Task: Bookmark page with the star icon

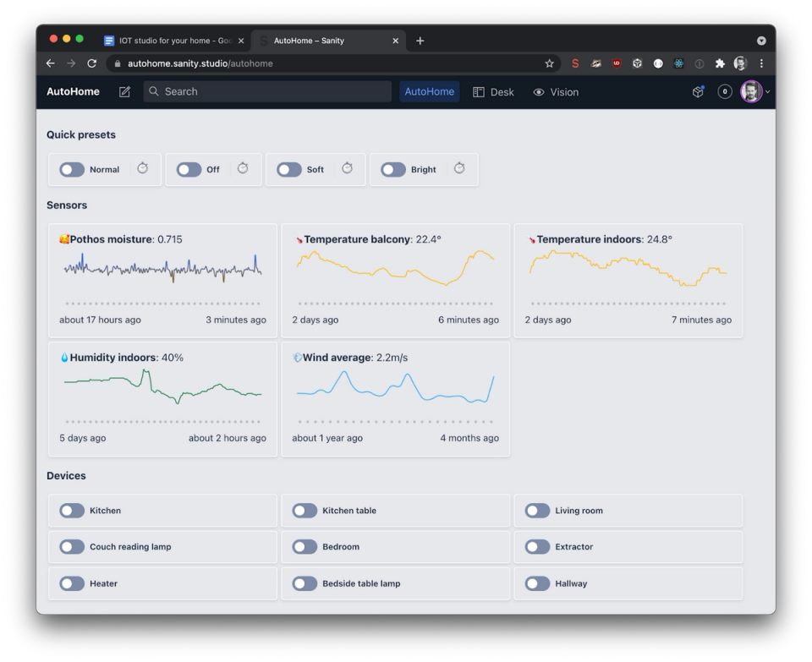Action: tap(550, 63)
